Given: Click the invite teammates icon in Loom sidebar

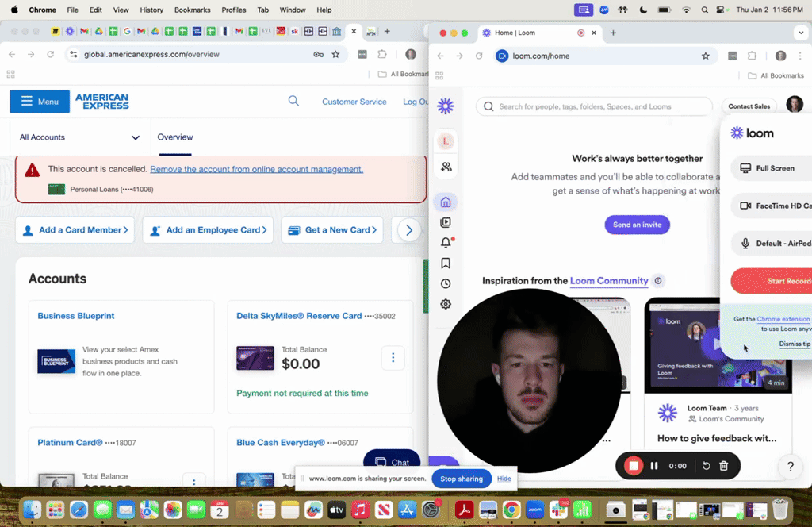Looking at the screenshot, I should tap(446, 167).
